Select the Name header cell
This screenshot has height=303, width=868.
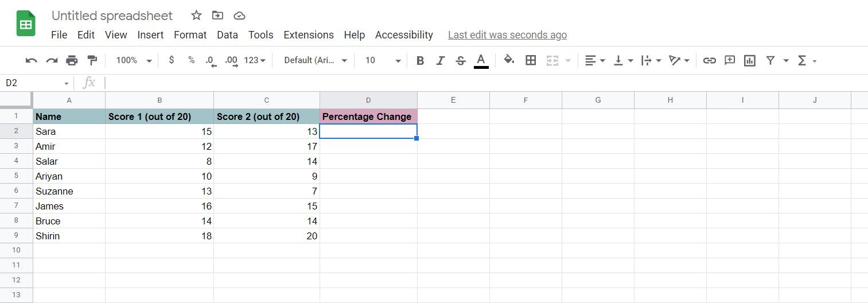coord(69,116)
